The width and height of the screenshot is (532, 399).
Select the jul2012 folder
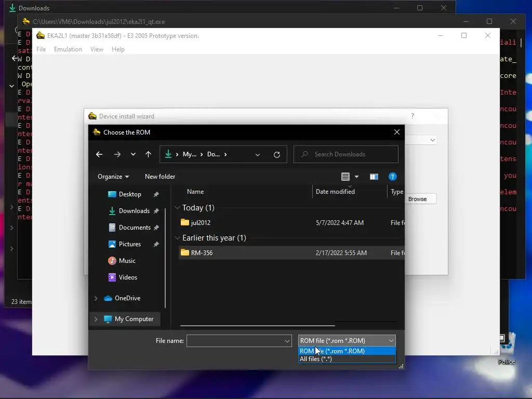(x=201, y=223)
